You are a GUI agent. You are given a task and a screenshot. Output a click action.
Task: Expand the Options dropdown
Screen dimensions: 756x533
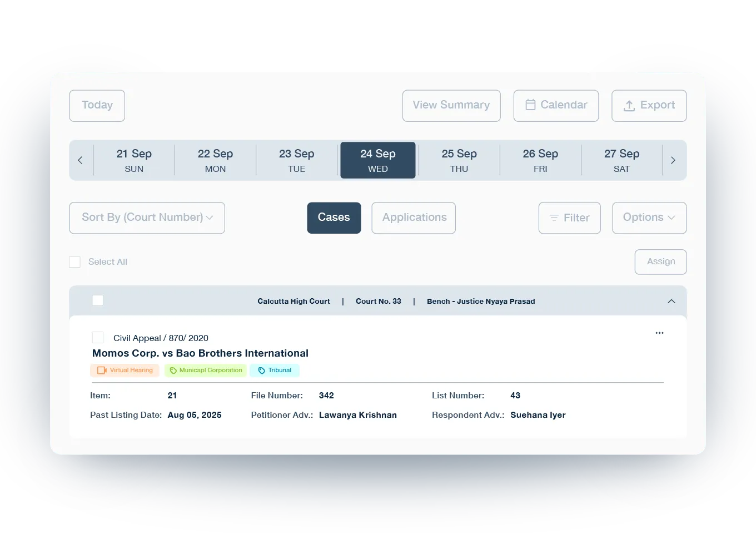[x=649, y=218]
